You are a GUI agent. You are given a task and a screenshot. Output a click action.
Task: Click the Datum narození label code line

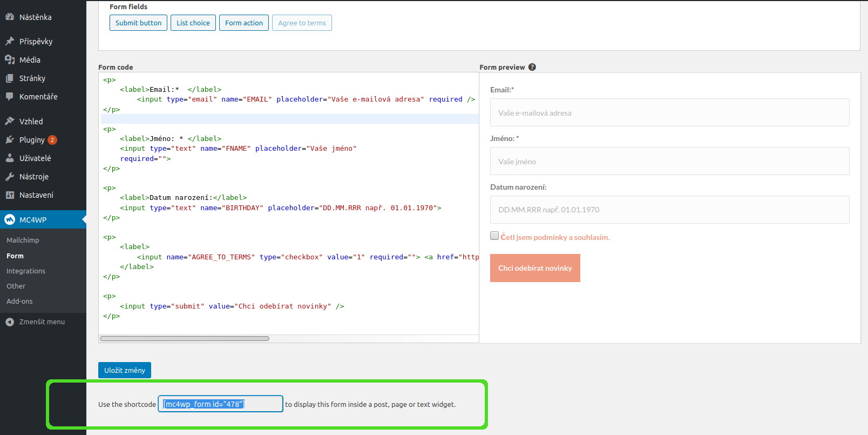click(184, 197)
